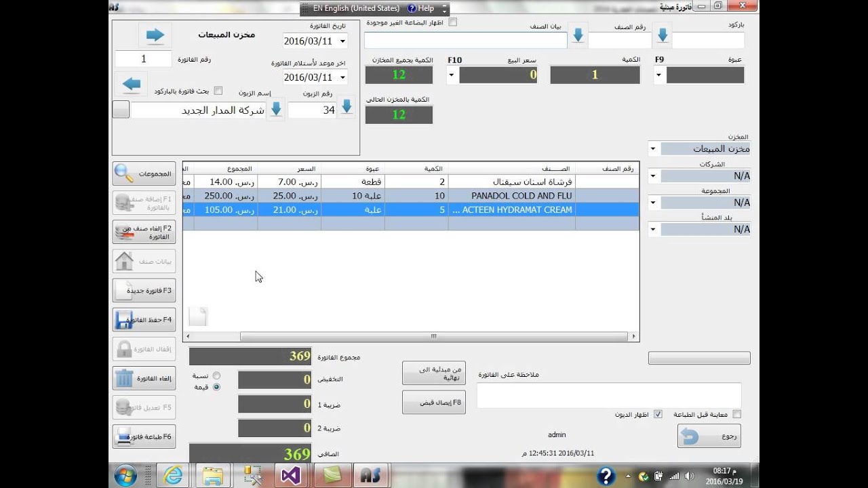Viewport: 868px width, 488px height.
Task: Click the F8 receipt voucher (إيصال قبض) button
Action: 434,402
